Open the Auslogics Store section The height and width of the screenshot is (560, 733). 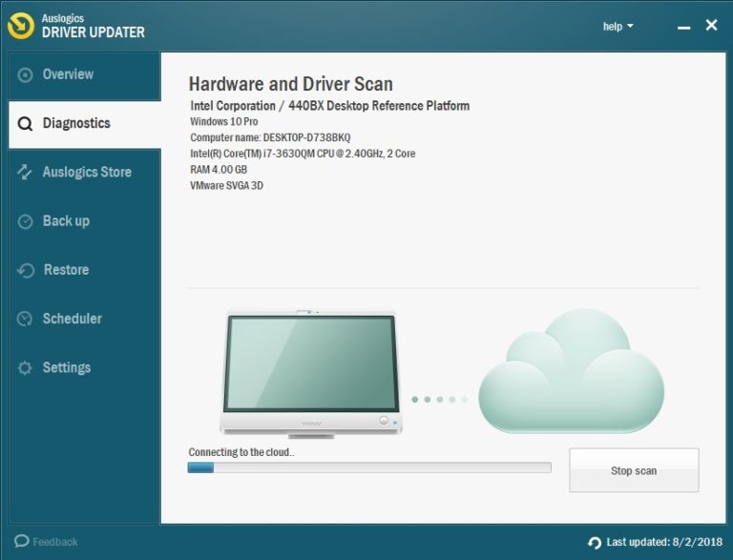87,173
